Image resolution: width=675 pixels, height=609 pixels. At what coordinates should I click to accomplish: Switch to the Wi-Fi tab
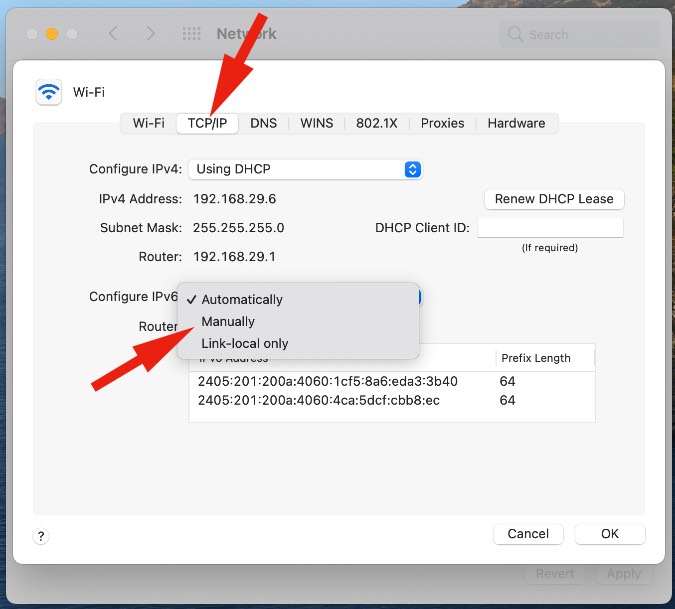click(x=149, y=123)
